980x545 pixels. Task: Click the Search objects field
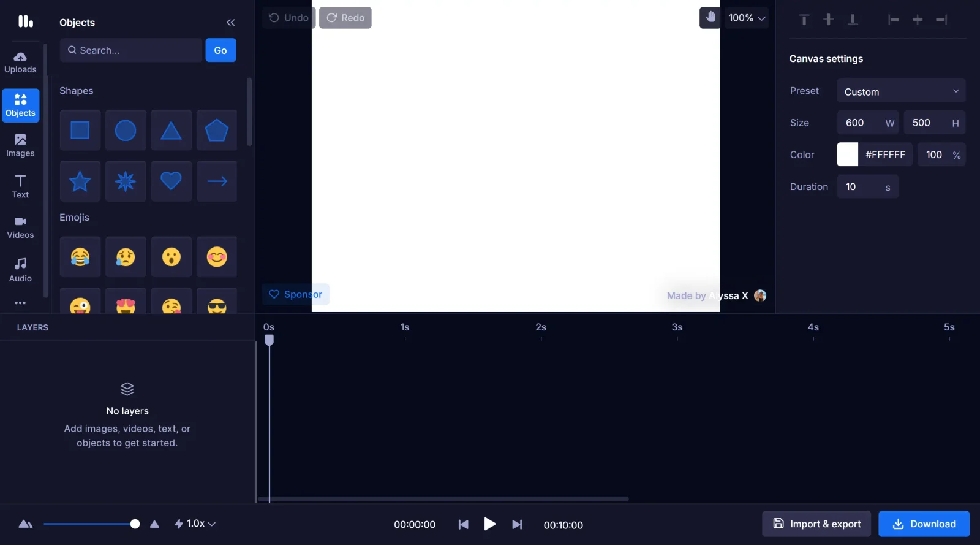(x=131, y=50)
